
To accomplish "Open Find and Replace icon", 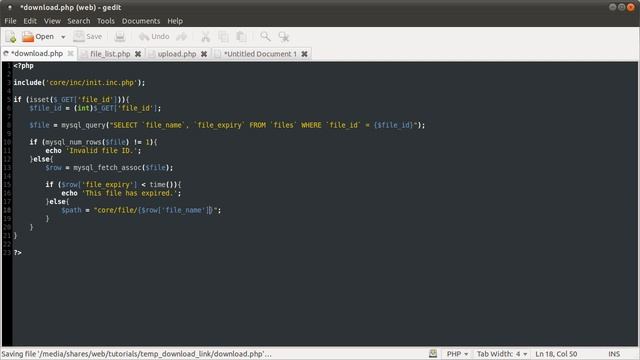I will coord(284,37).
